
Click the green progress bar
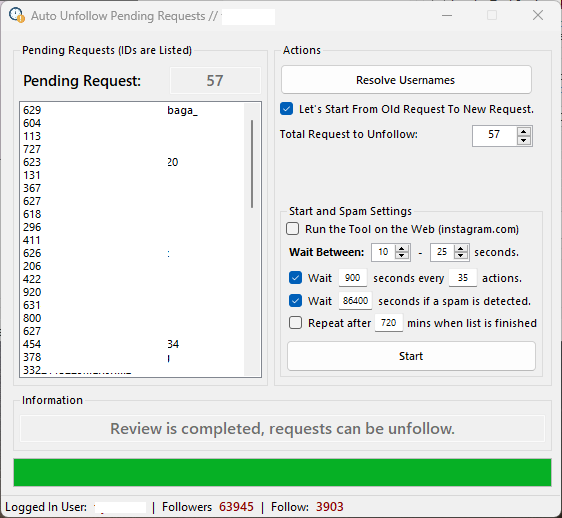point(282,472)
